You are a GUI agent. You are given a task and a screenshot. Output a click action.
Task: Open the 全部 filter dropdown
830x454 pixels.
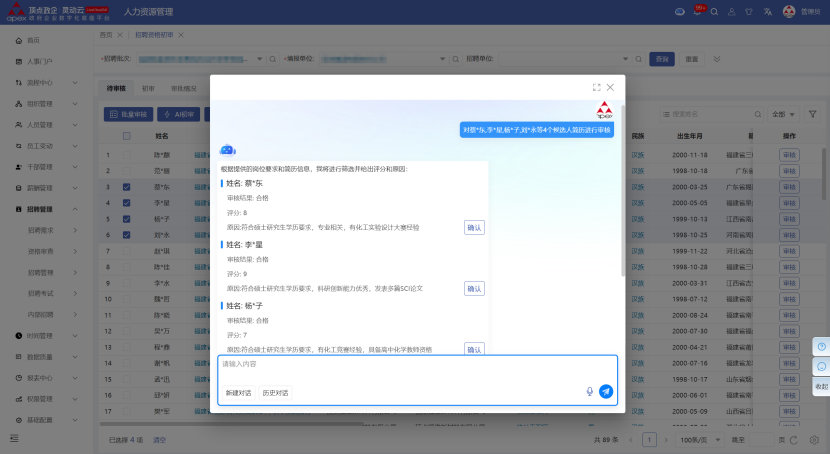784,114
